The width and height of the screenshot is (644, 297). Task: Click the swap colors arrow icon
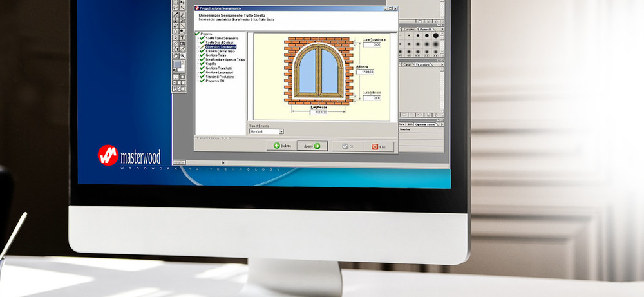coord(183,62)
